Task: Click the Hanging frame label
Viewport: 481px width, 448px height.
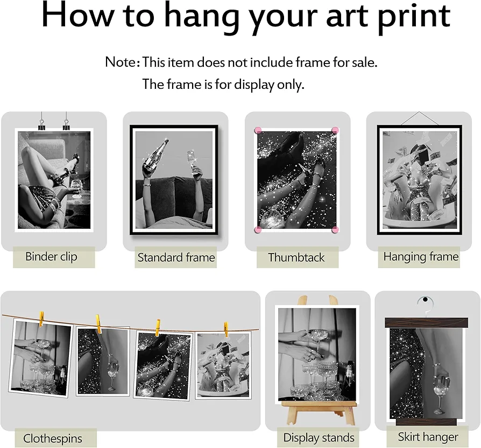Action: tap(421, 257)
